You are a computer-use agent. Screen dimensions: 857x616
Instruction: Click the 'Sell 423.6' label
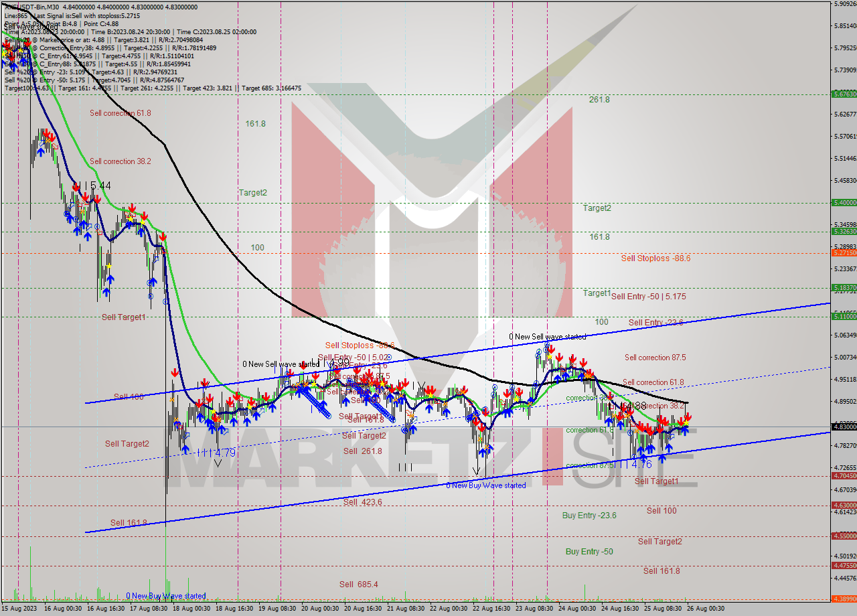pos(362,502)
